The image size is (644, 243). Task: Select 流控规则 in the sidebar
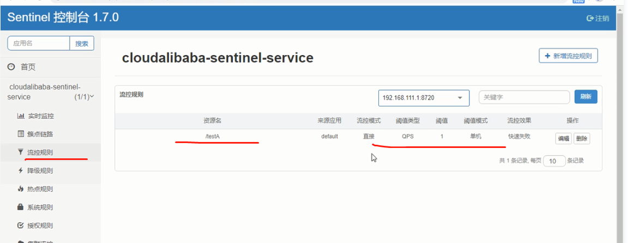[40, 152]
